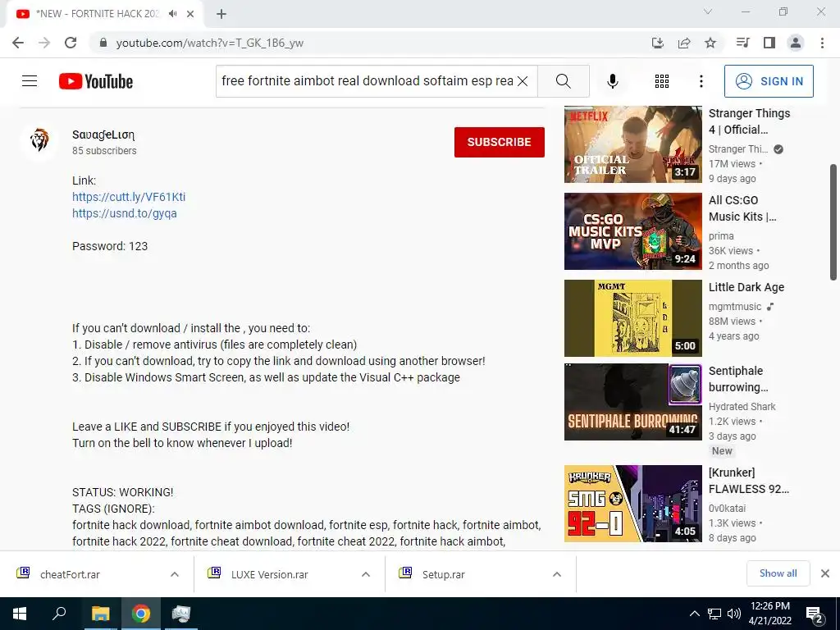Open the Hydrated Shark channel name
The height and width of the screenshot is (630, 840).
[742, 407]
